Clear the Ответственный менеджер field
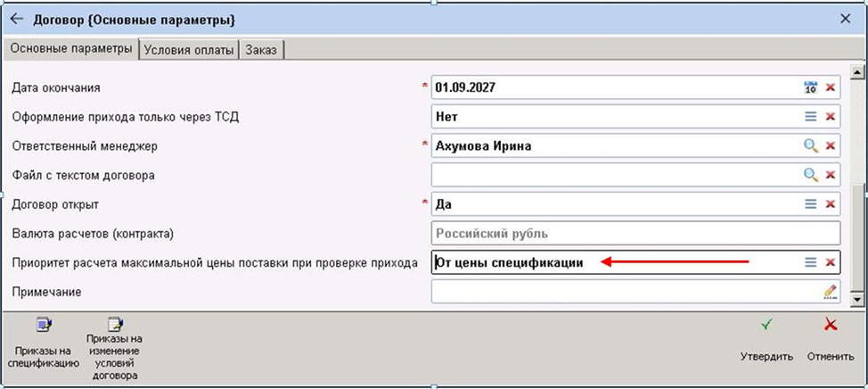This screenshot has width=868, height=389. 831,145
